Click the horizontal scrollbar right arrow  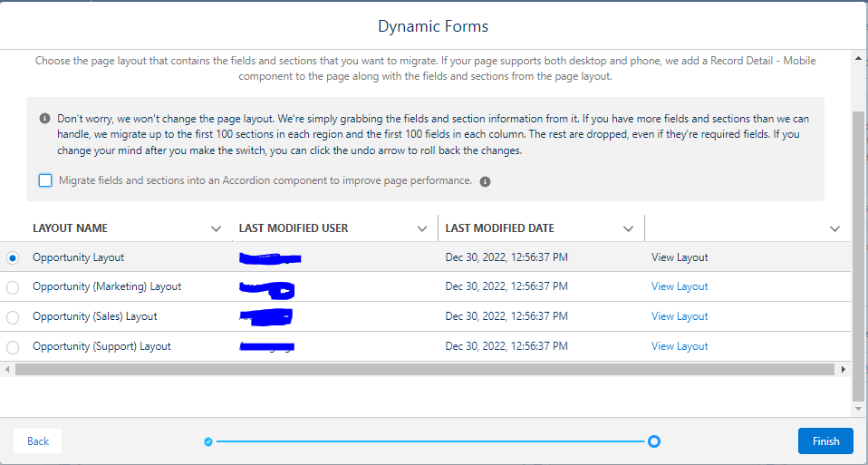pyautogui.click(x=844, y=370)
